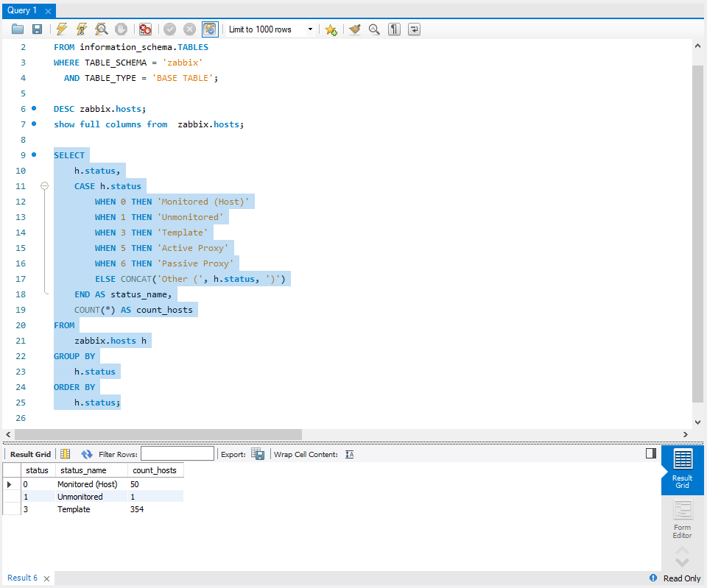Save snippet with star icon
This screenshot has width=707, height=588.
331,29
